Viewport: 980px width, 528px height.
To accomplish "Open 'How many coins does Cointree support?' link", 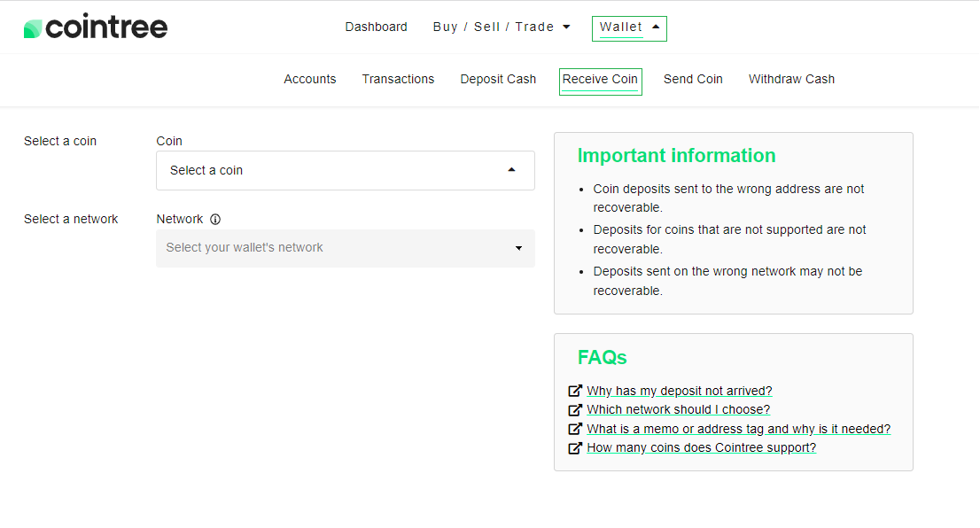I will pos(701,448).
